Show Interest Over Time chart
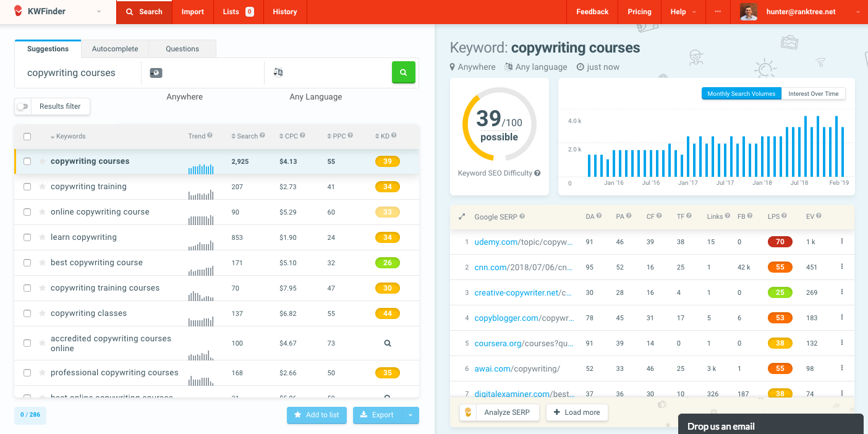This screenshot has width=868, height=434. (813, 94)
